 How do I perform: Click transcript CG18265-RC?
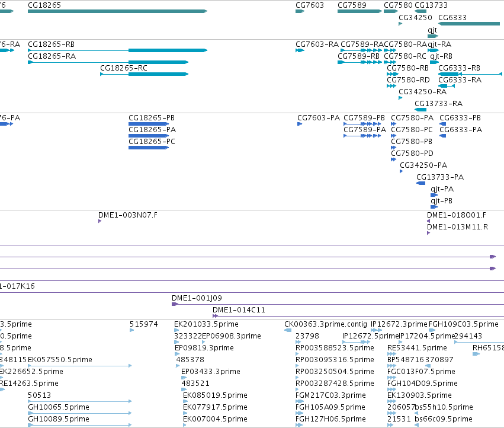145,74
